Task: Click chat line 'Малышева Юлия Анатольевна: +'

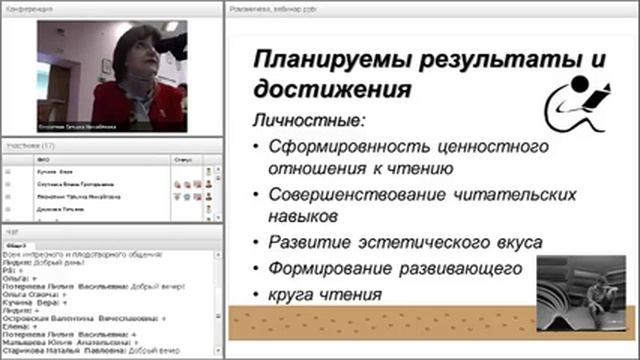Action: click(x=71, y=342)
